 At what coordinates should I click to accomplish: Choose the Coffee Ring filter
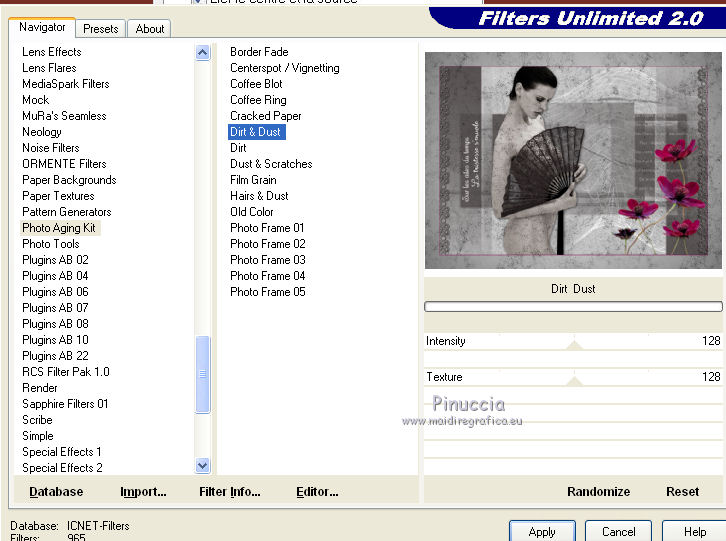click(258, 100)
